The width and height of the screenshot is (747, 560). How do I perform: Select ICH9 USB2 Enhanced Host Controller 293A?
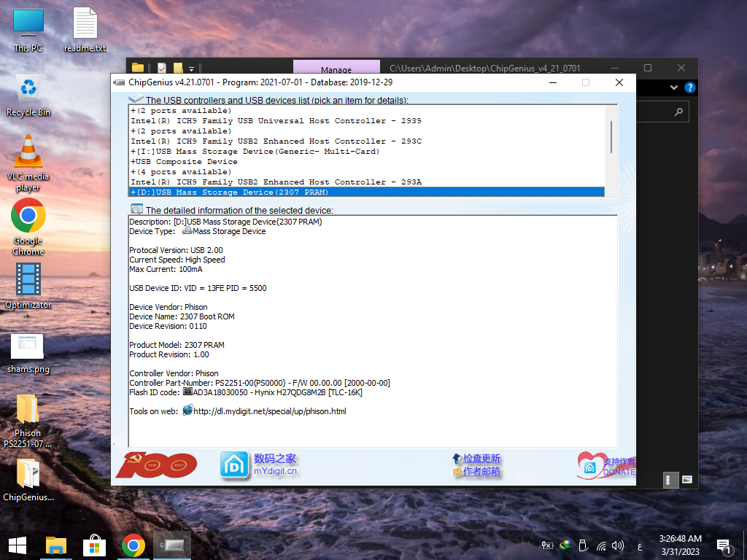pos(367,182)
